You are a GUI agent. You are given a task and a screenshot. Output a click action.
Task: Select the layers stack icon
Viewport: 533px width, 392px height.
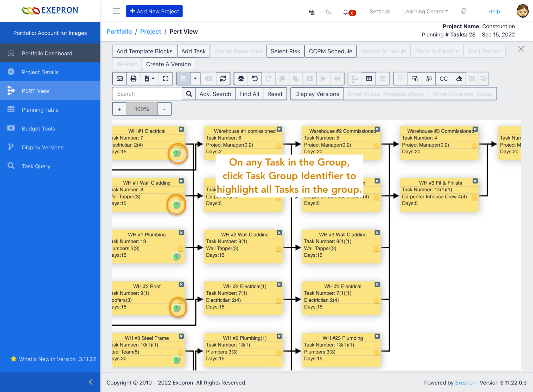pos(240,78)
